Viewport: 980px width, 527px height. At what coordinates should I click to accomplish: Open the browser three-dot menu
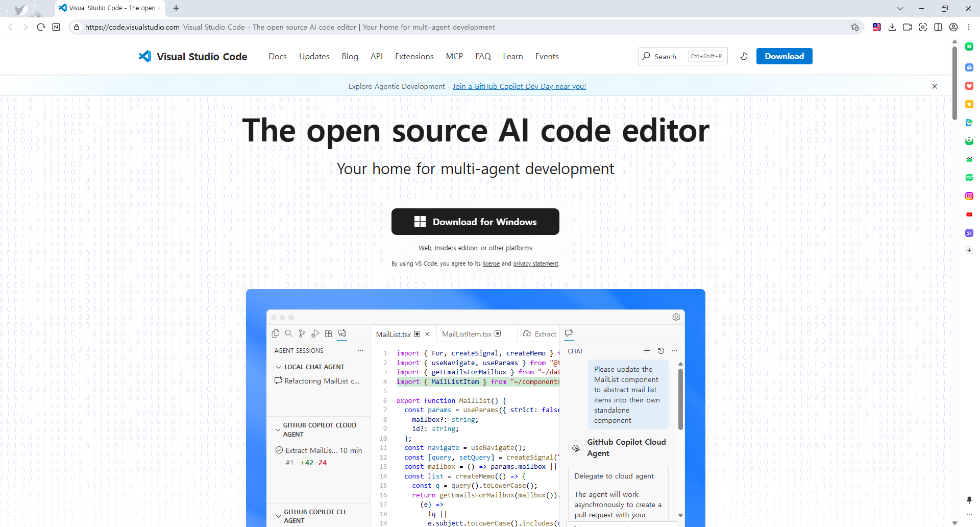pyautogui.click(x=969, y=27)
